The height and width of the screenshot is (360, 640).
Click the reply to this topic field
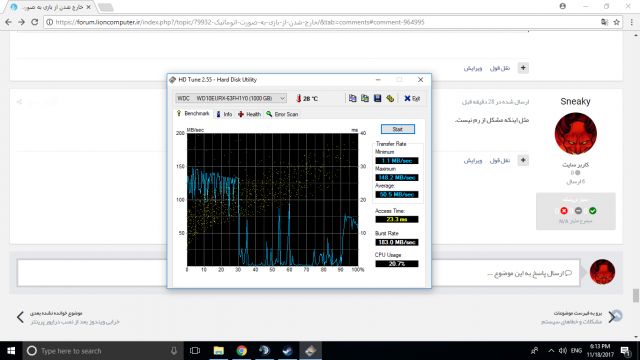[298, 273]
